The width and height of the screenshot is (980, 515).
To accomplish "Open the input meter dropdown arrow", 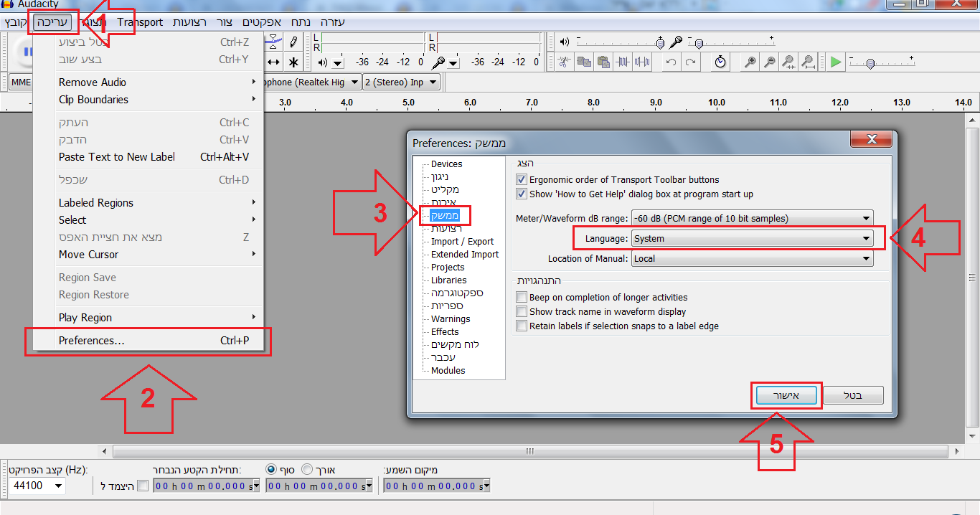I will coord(453,63).
